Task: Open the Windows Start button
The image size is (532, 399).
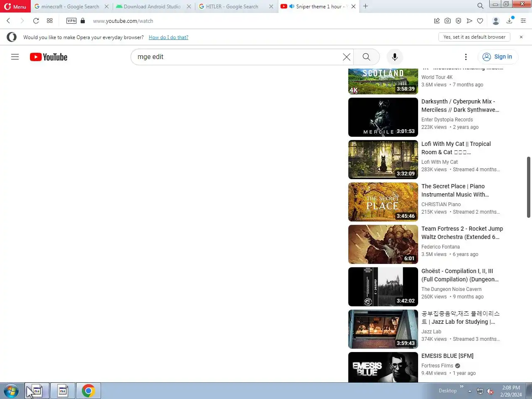Action: 11,391
